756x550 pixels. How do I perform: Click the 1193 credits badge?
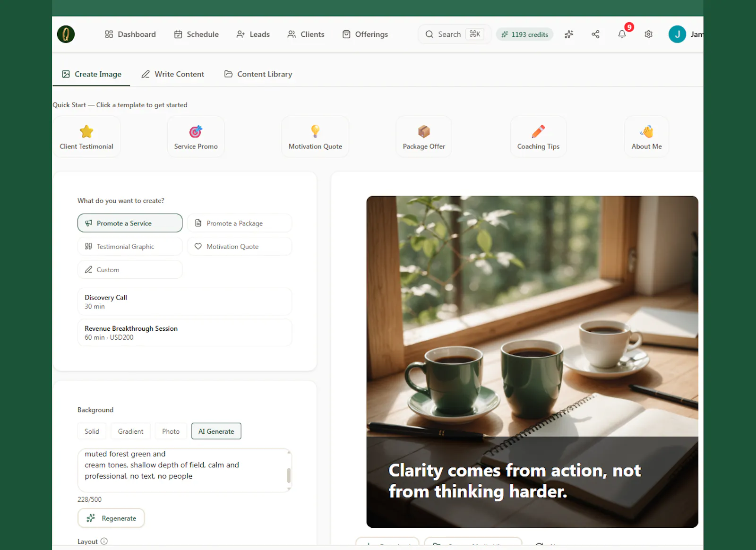pyautogui.click(x=524, y=34)
